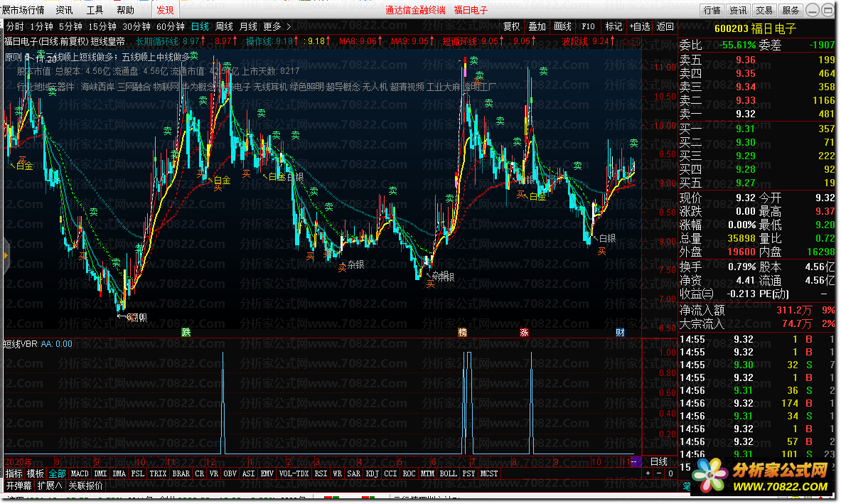Open the 模板 templates tab

click(36, 473)
